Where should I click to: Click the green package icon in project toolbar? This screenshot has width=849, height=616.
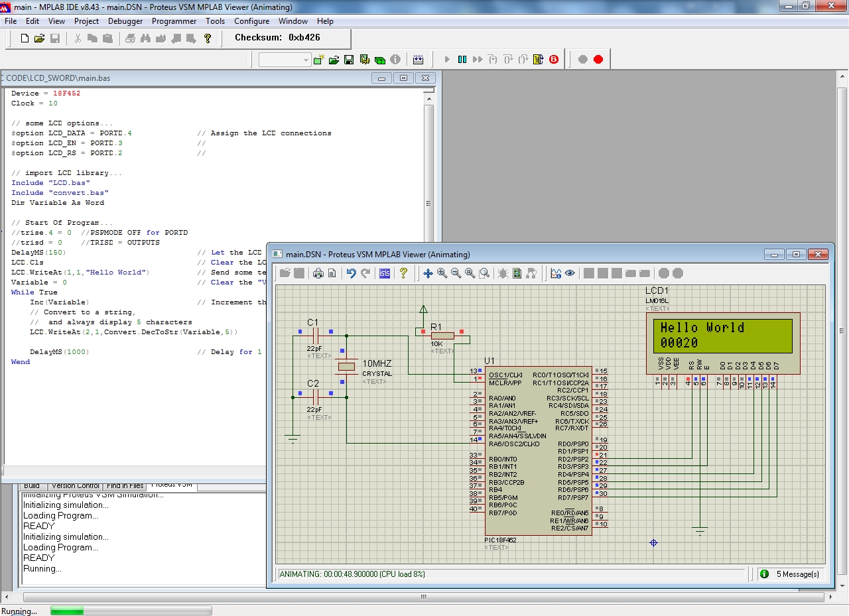click(380, 60)
